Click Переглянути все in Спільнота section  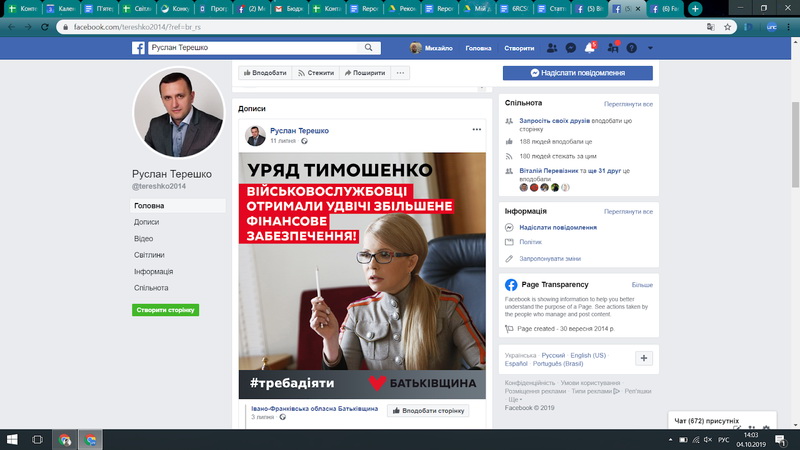[628, 104]
